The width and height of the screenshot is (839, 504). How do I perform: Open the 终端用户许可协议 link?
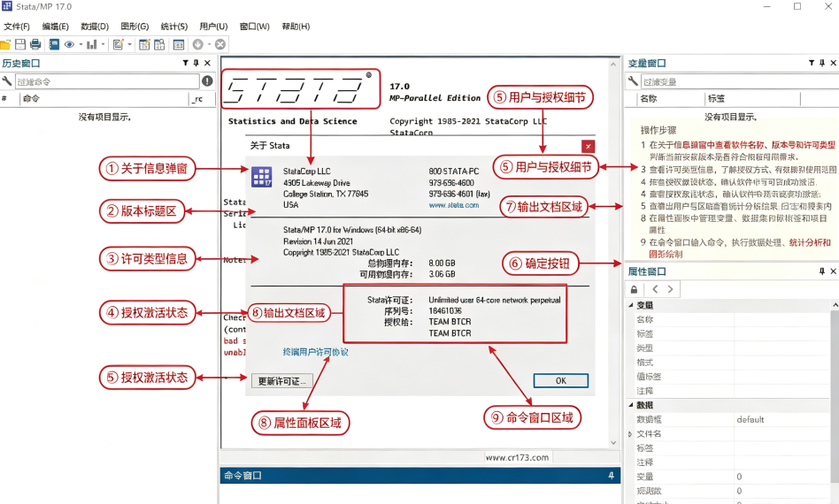click(316, 352)
